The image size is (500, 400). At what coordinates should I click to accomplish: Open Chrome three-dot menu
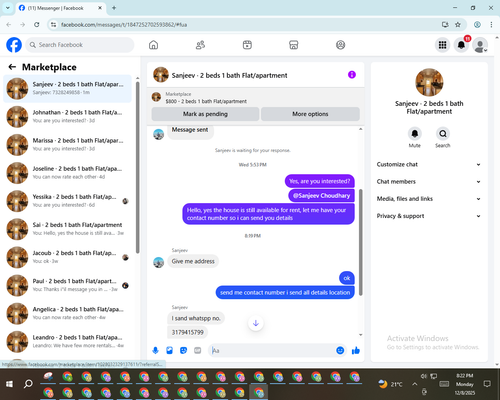click(491, 25)
